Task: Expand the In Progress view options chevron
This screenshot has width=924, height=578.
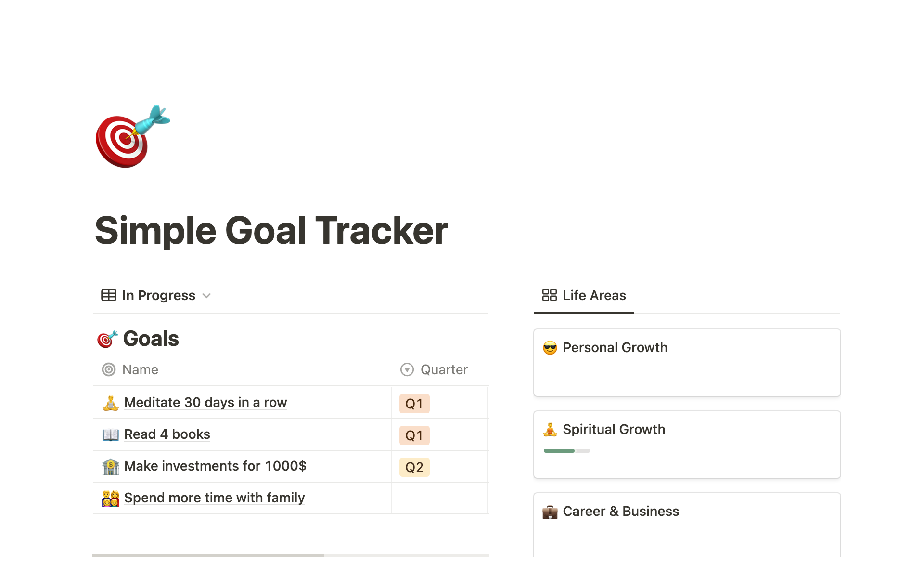Action: click(206, 295)
